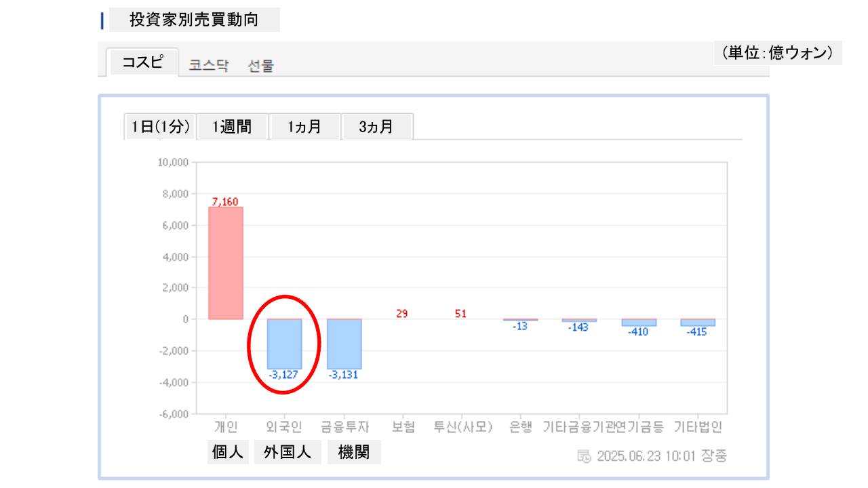Click the 기타법인 bar showing -415
The image size is (868, 488).
point(697,323)
